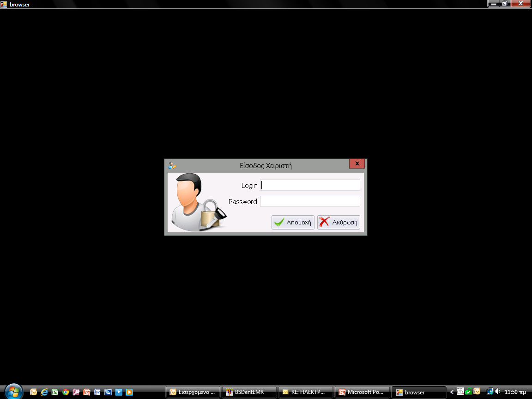Open the volume speaker tray icon
Viewport: 532px width, 399px height.
tap(498, 391)
